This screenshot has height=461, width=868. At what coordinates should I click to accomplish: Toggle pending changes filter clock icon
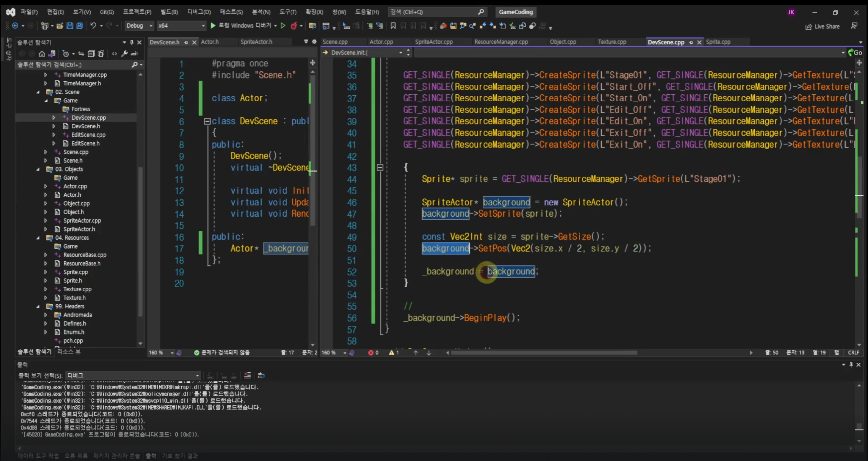point(66,54)
